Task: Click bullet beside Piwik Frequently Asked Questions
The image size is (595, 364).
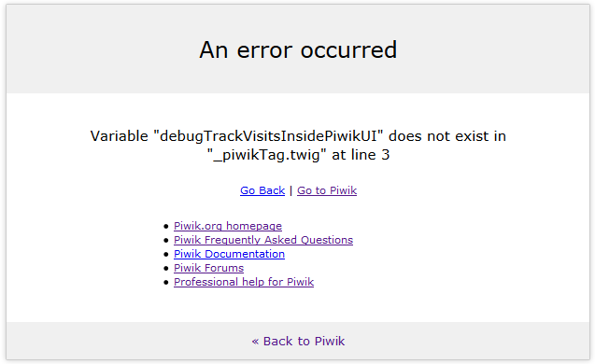Action: tap(166, 241)
